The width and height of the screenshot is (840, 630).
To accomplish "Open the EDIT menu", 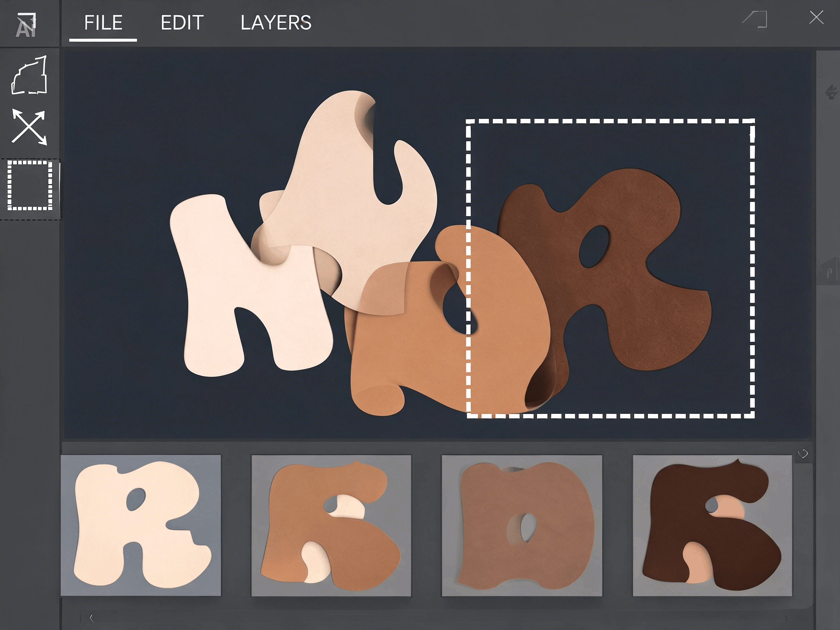I will click(x=182, y=23).
